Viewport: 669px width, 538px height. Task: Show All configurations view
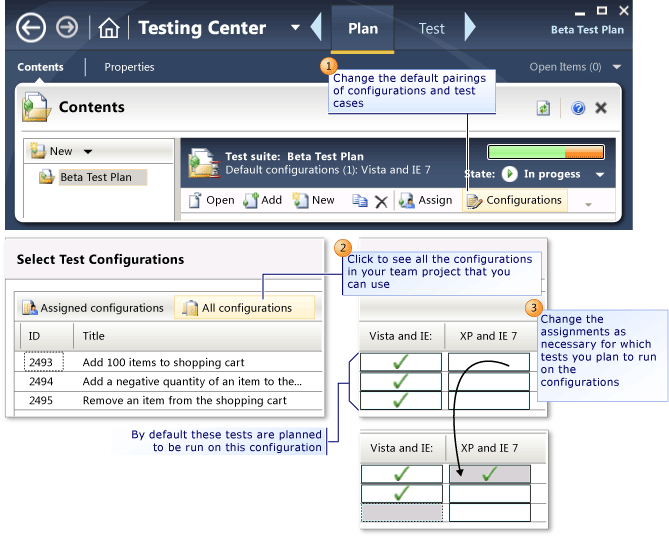click(244, 308)
